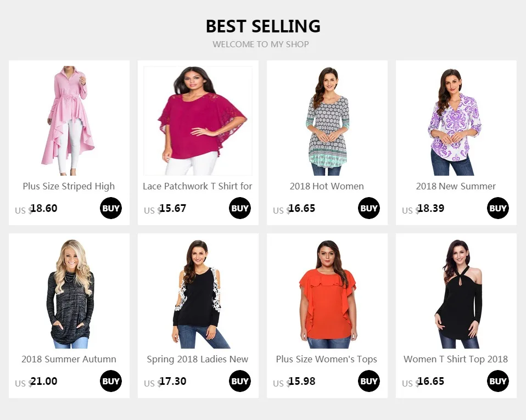This screenshot has height=420, width=526.
Task: Click BUY button for $15.98 orange top
Action: tap(368, 381)
